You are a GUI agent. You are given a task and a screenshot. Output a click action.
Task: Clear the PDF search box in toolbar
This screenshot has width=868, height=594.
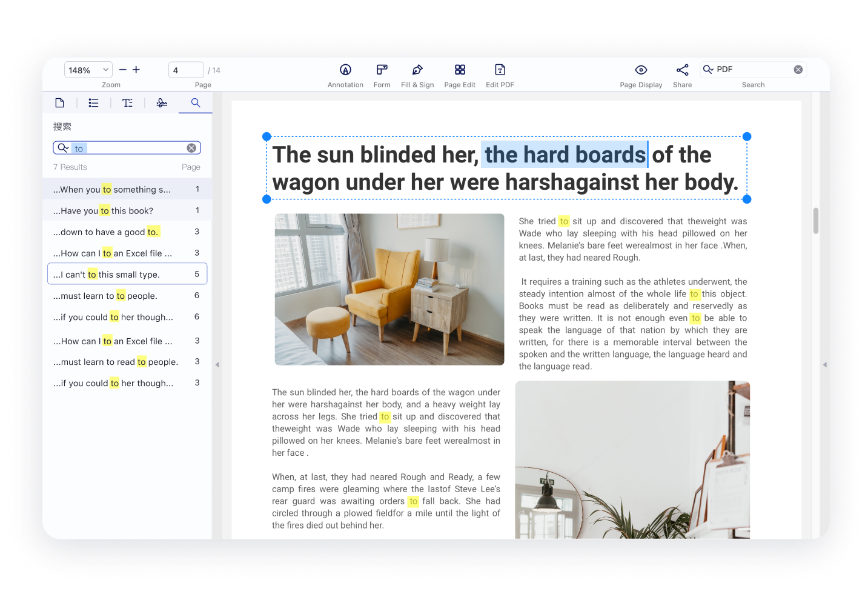[x=798, y=70]
